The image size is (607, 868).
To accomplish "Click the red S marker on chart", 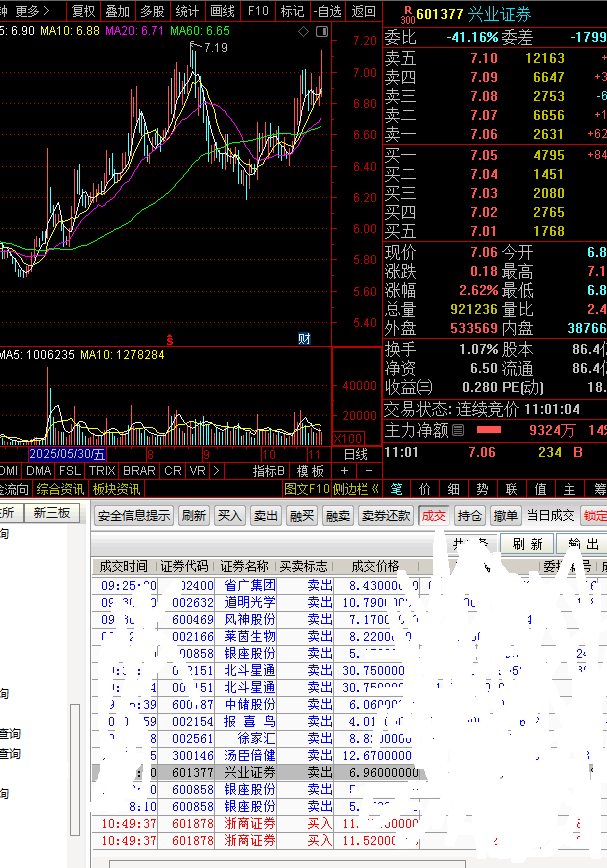I will tap(169, 340).
